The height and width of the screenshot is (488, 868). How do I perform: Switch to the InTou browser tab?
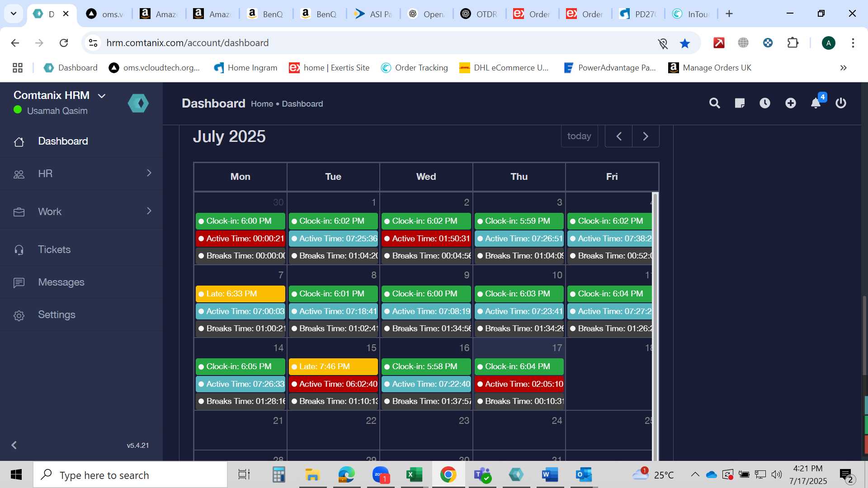point(691,14)
